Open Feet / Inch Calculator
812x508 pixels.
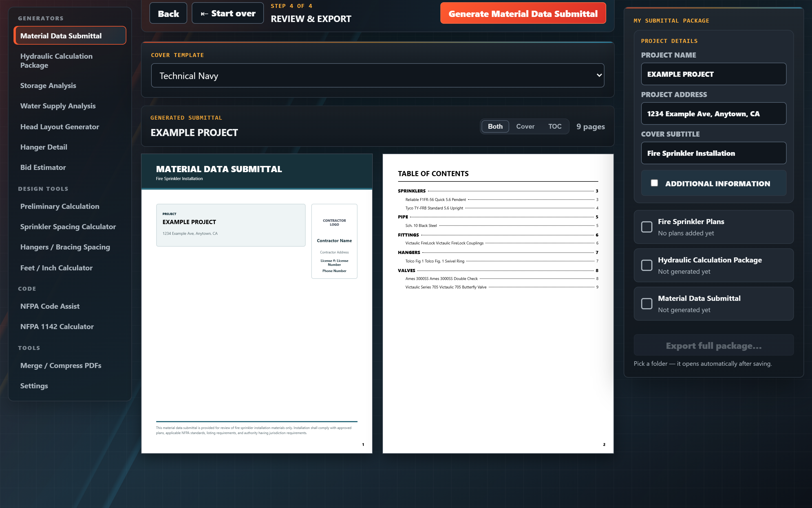point(70,268)
